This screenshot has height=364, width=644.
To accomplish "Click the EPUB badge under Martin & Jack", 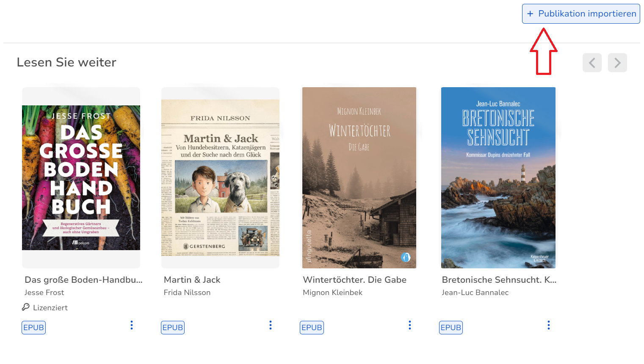I will [x=173, y=328].
